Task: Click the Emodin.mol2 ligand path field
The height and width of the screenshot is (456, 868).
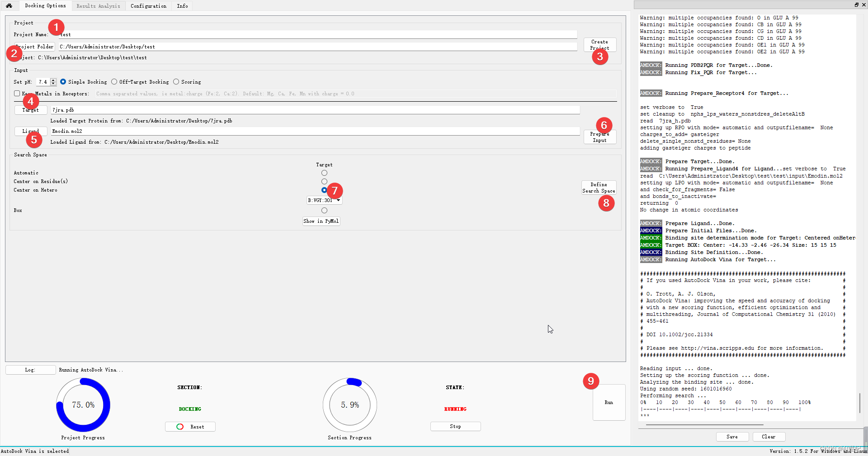Action: pyautogui.click(x=315, y=131)
